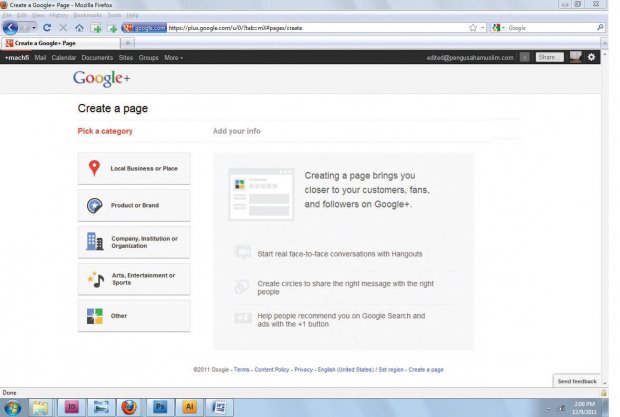The width and height of the screenshot is (620, 417).
Task: Open the Privacy link in footer
Action: (x=303, y=370)
